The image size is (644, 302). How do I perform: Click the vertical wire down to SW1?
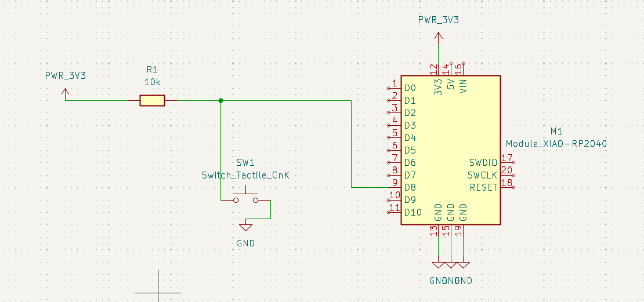pyautogui.click(x=220, y=150)
